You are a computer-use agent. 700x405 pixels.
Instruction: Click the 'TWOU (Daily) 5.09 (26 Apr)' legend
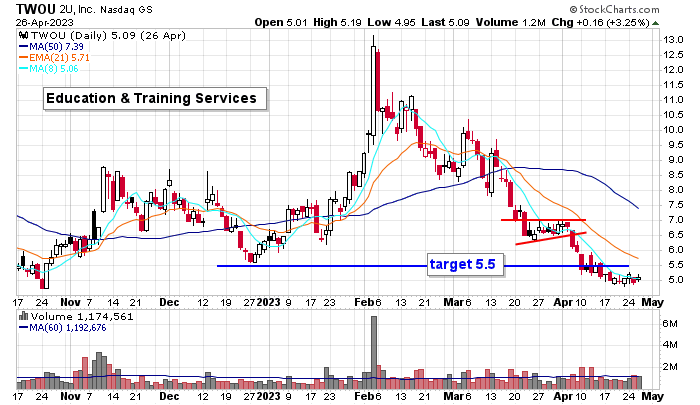click(x=108, y=35)
